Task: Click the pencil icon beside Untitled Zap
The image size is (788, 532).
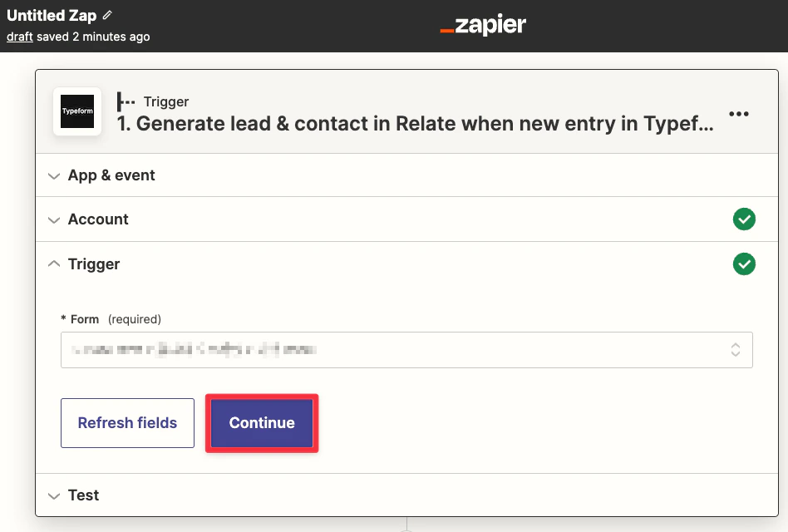Action: [x=107, y=15]
